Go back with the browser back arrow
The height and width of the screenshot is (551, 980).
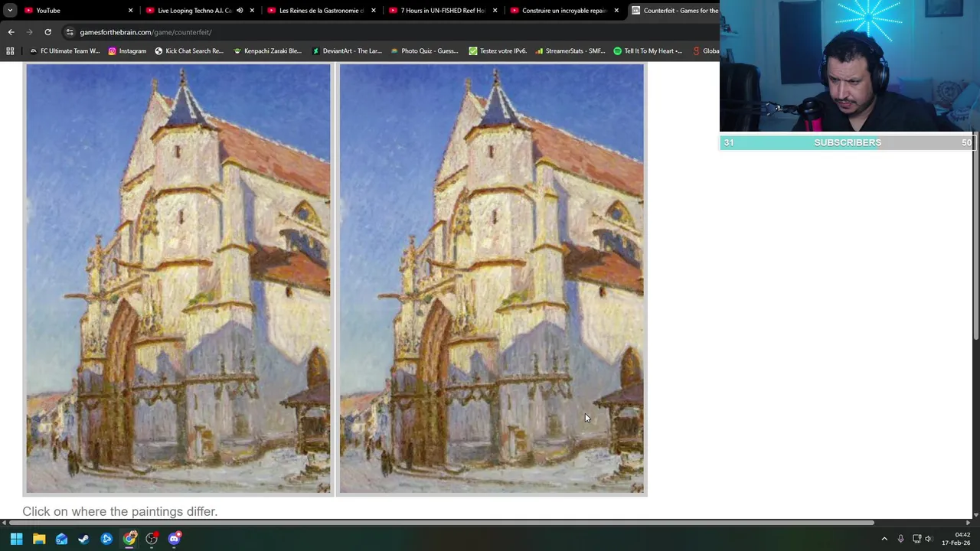[x=11, y=32]
